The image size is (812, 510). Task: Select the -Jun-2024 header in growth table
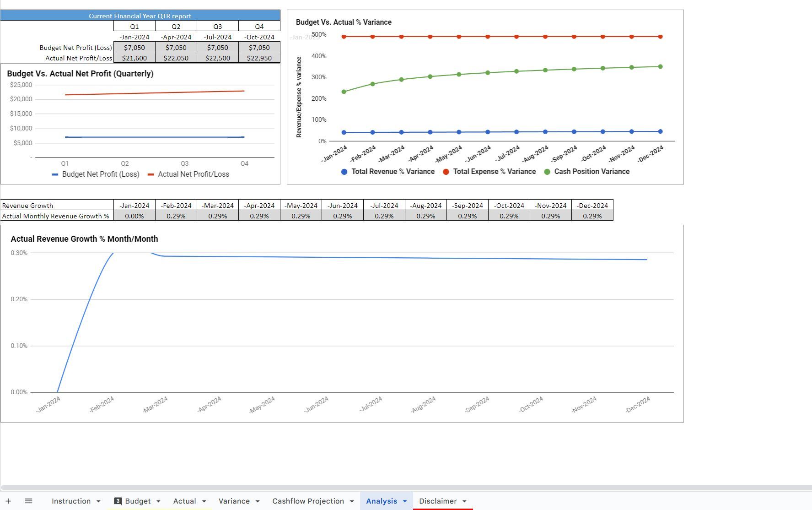pyautogui.click(x=343, y=205)
